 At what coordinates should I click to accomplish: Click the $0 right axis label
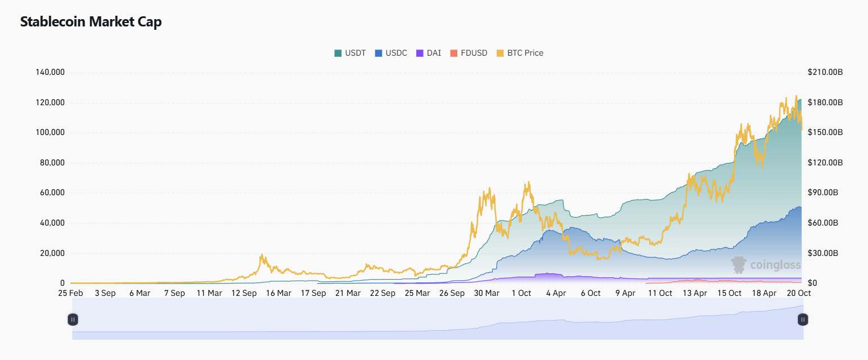[x=812, y=283]
